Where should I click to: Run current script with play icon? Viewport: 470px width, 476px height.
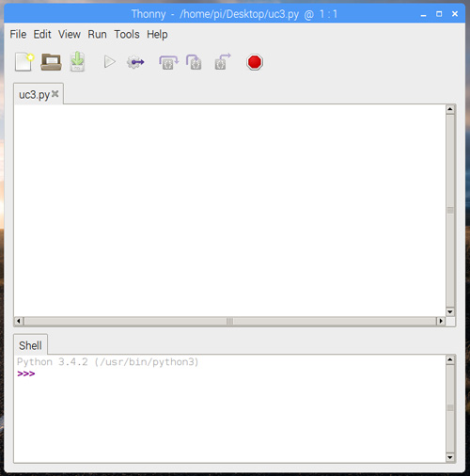click(x=109, y=62)
